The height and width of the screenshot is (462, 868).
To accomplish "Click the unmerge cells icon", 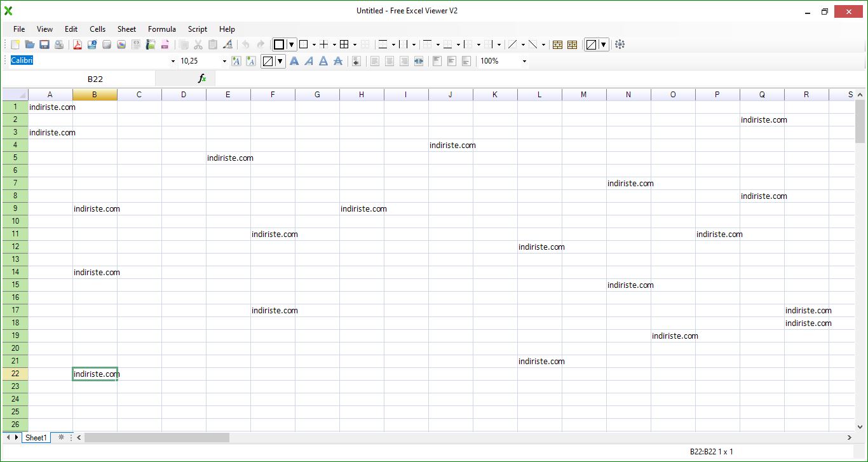I will click(x=573, y=44).
